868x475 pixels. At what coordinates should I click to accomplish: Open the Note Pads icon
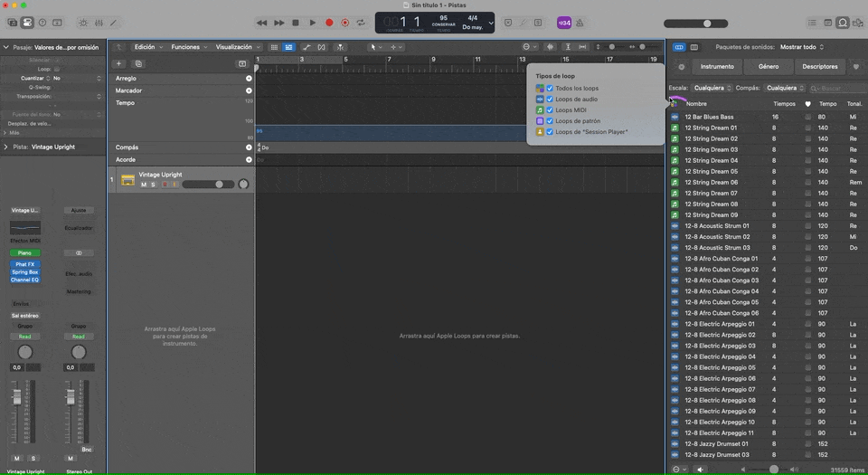pos(827,23)
